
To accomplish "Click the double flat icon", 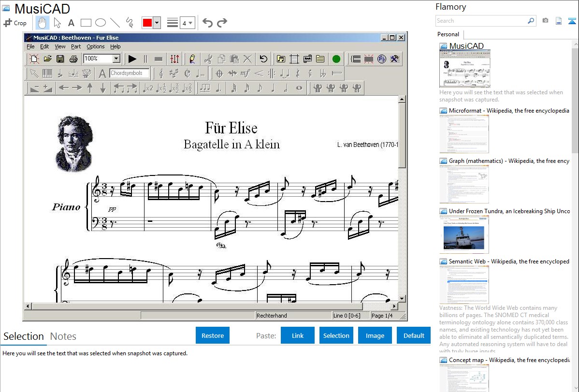I will [323, 73].
